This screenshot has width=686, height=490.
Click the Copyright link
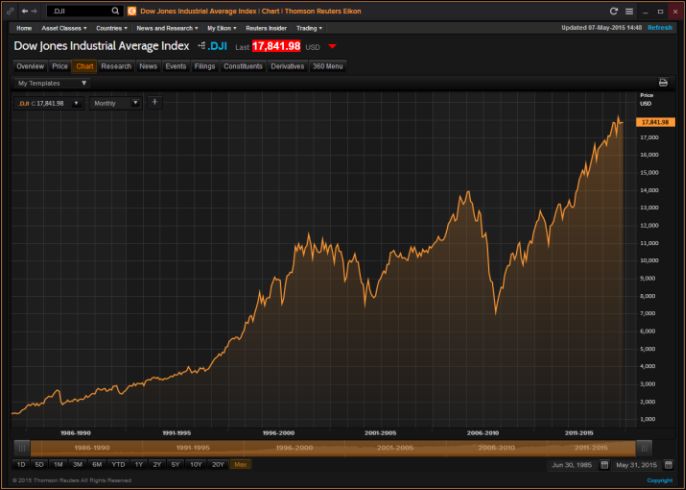point(660,481)
